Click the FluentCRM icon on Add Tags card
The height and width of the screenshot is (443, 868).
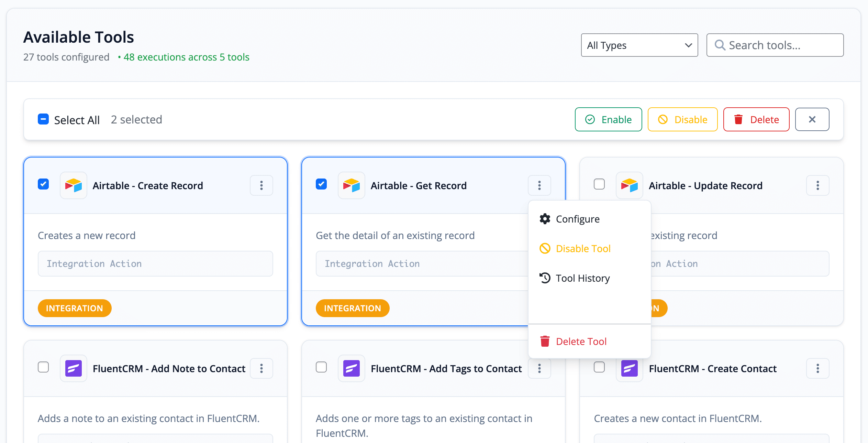tap(351, 368)
